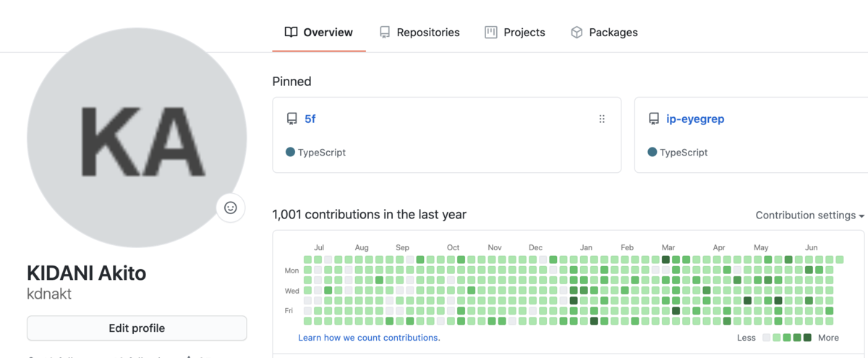Go to the Packages tab
The height and width of the screenshot is (358, 868).
point(613,33)
